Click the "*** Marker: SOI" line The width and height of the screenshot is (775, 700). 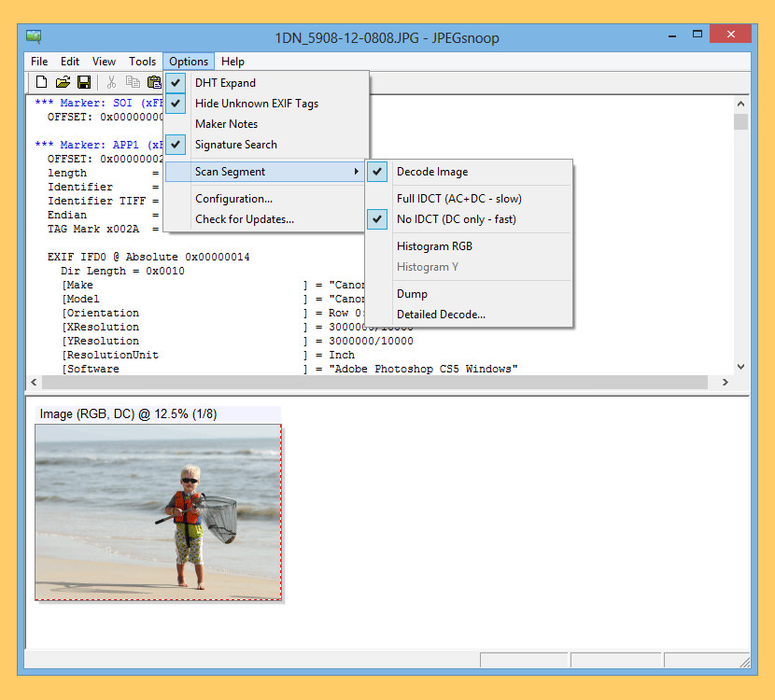pos(98,103)
